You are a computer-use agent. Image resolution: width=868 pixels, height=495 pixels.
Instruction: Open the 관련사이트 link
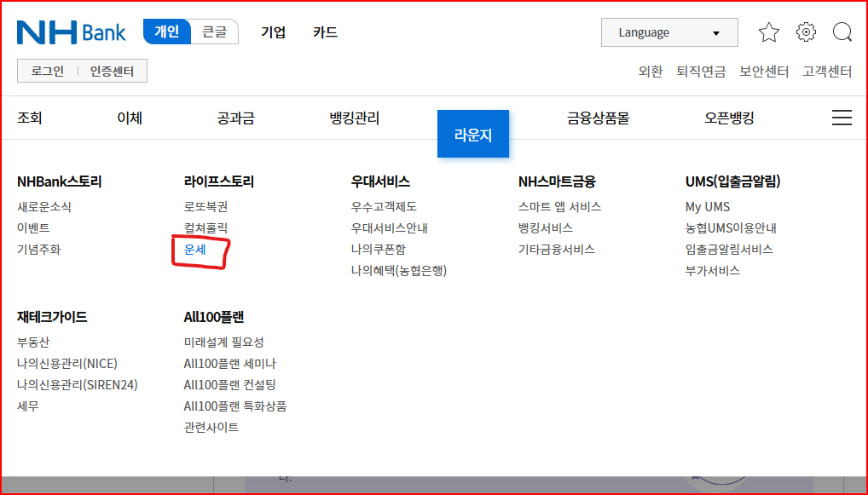tap(211, 427)
